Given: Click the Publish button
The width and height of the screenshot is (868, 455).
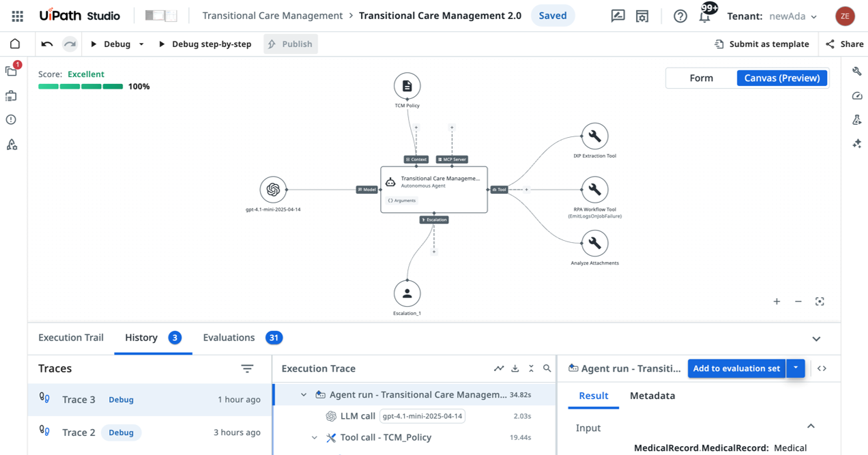Looking at the screenshot, I should 290,44.
